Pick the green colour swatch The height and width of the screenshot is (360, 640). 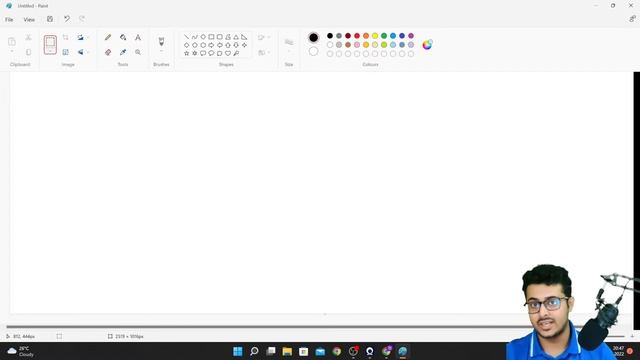click(384, 36)
